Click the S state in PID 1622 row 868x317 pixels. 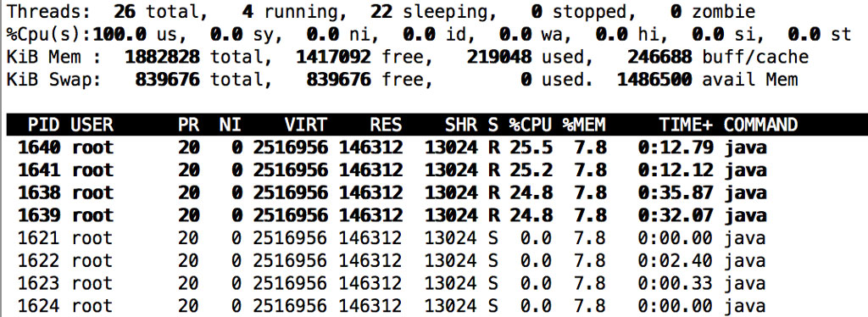point(492,261)
